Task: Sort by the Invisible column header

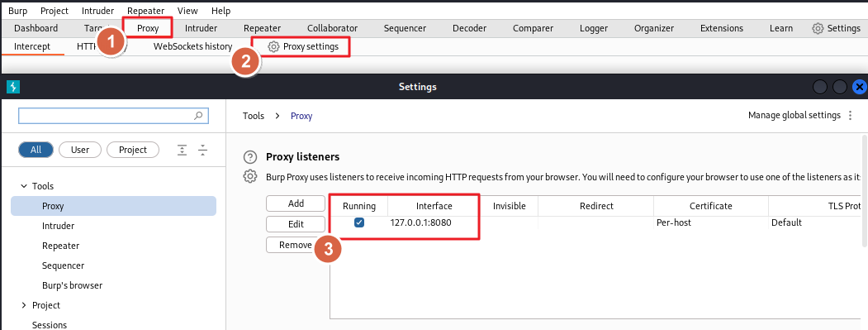Action: [509, 206]
